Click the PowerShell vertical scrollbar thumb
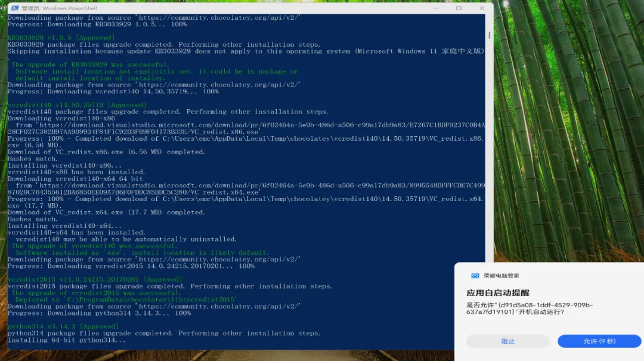The height and width of the screenshot is (361, 644). [x=489, y=35]
